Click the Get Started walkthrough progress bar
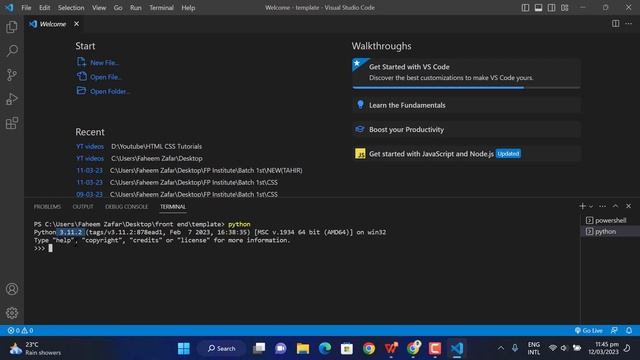Screen dimensions: 640x360 [466, 87]
